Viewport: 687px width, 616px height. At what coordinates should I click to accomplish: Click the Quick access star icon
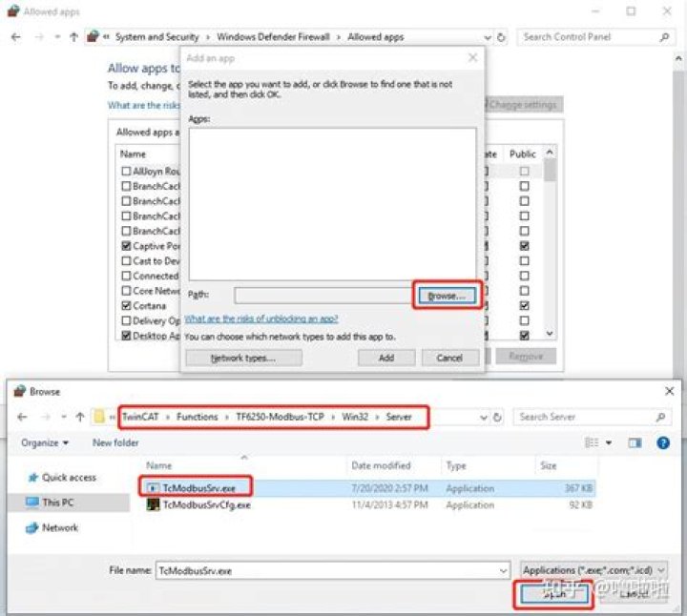coord(32,478)
